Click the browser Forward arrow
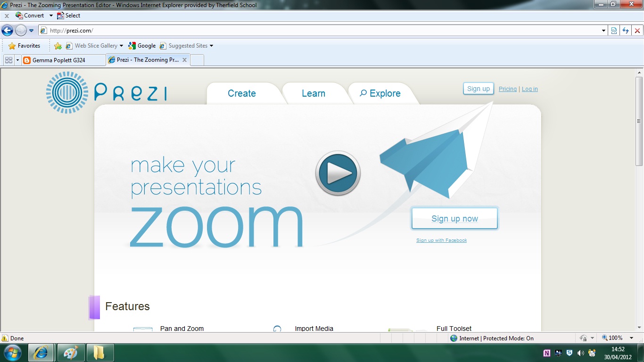Screen dimensions: 644x362 pyautogui.click(x=21, y=31)
